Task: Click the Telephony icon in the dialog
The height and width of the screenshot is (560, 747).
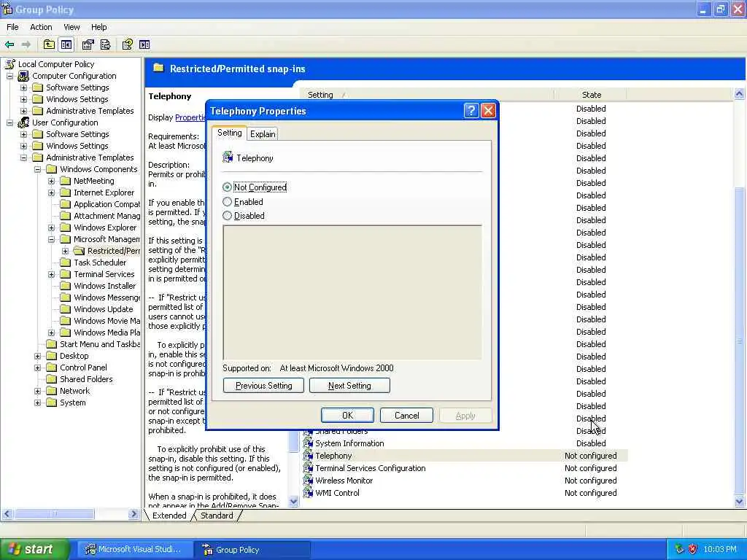Action: [x=228, y=157]
